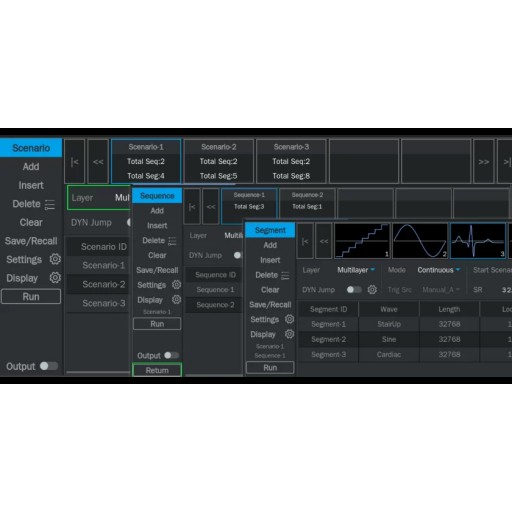This screenshot has width=512, height=512.
Task: Page forward scenarios with >> button
Action: (484, 162)
